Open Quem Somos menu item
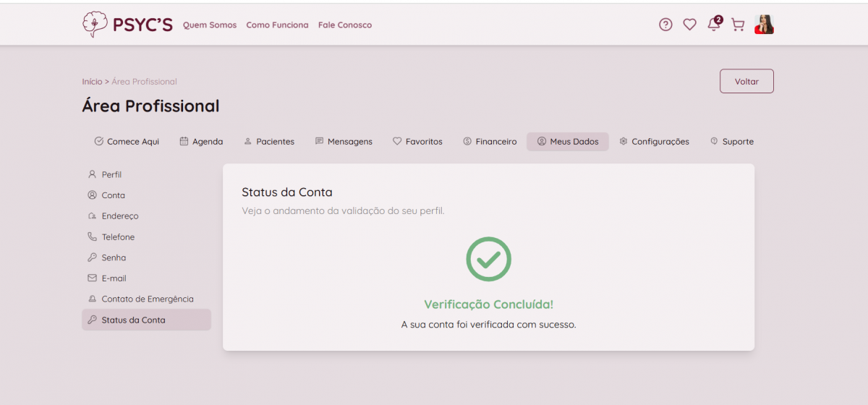The height and width of the screenshot is (405, 868). point(210,25)
